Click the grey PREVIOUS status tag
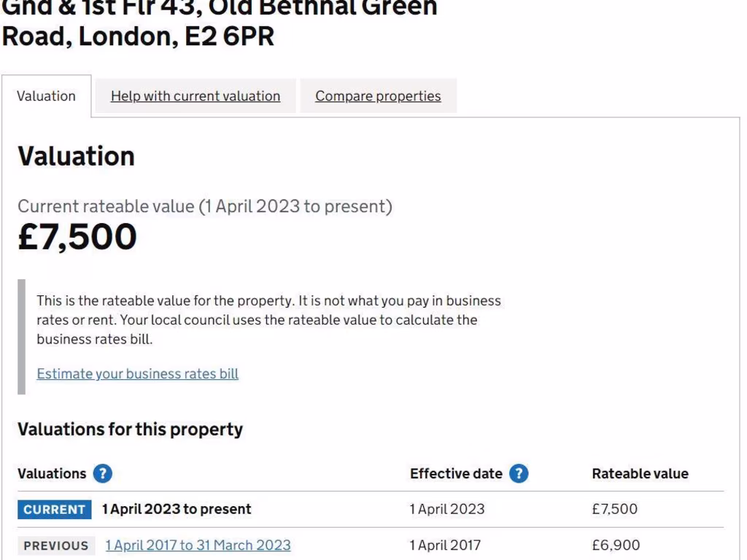The width and height of the screenshot is (747, 560). [55, 545]
